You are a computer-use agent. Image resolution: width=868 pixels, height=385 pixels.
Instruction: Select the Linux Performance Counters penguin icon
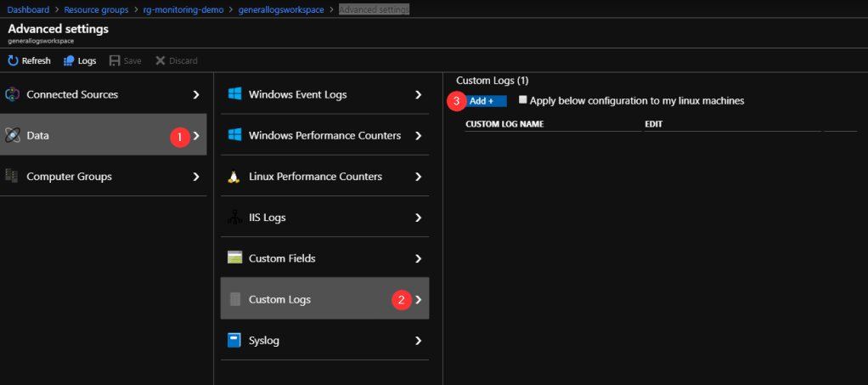235,177
